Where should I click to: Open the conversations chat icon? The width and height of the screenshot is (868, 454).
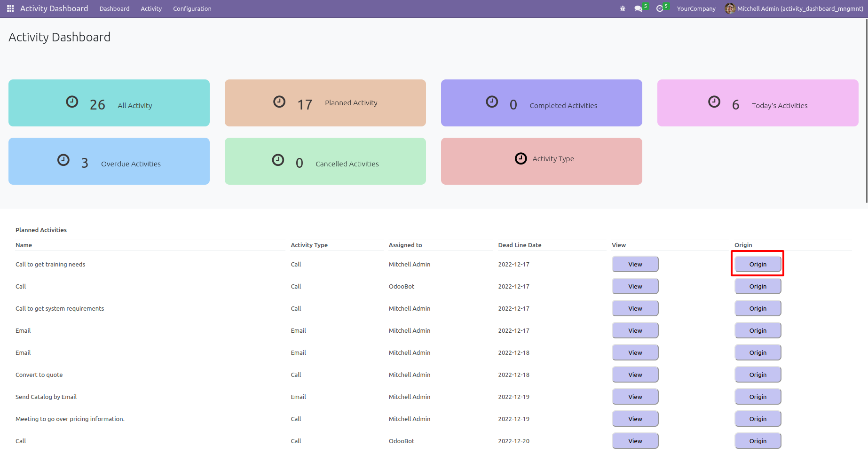click(x=638, y=8)
